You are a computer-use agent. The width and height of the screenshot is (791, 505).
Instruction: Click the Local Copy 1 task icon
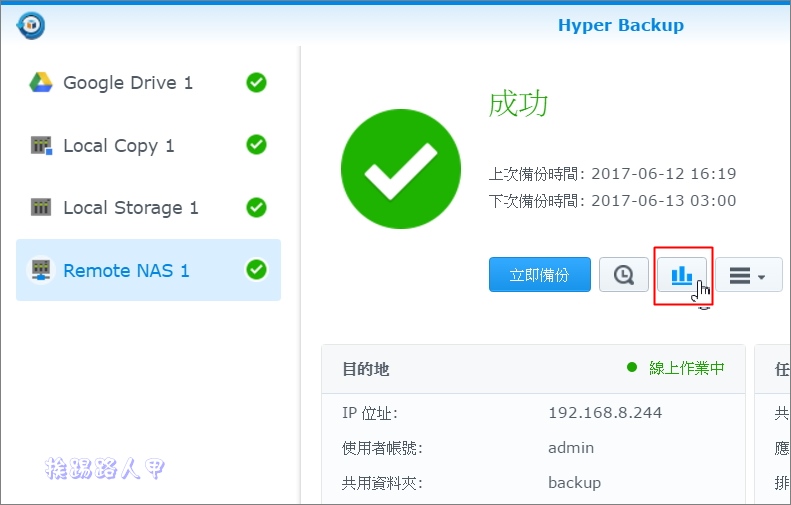(41, 145)
